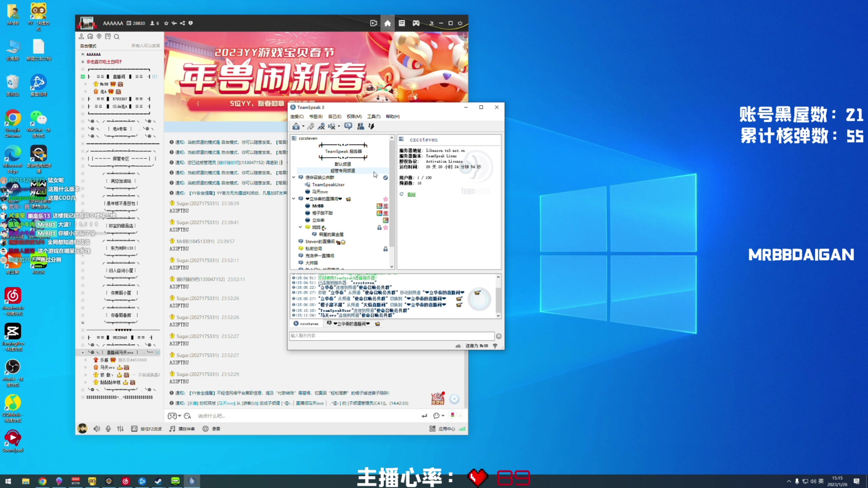Click TeamSpeak chat input field

pyautogui.click(x=392, y=336)
